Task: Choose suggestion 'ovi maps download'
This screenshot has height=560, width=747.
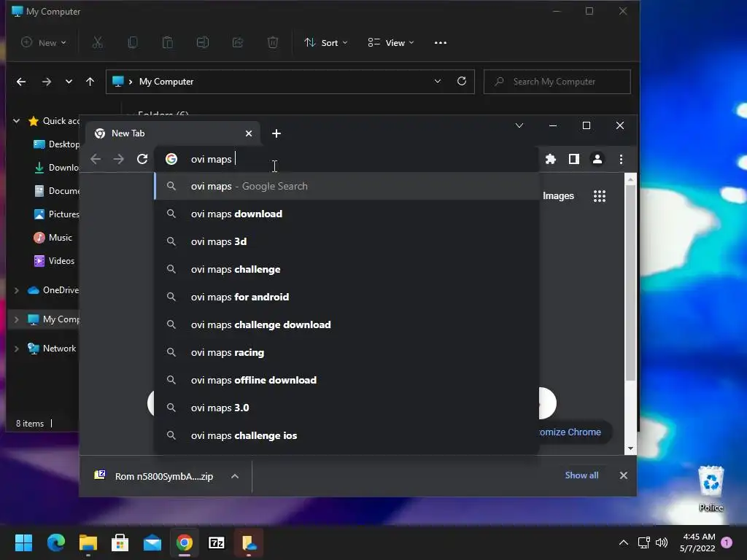Action: [347, 214]
